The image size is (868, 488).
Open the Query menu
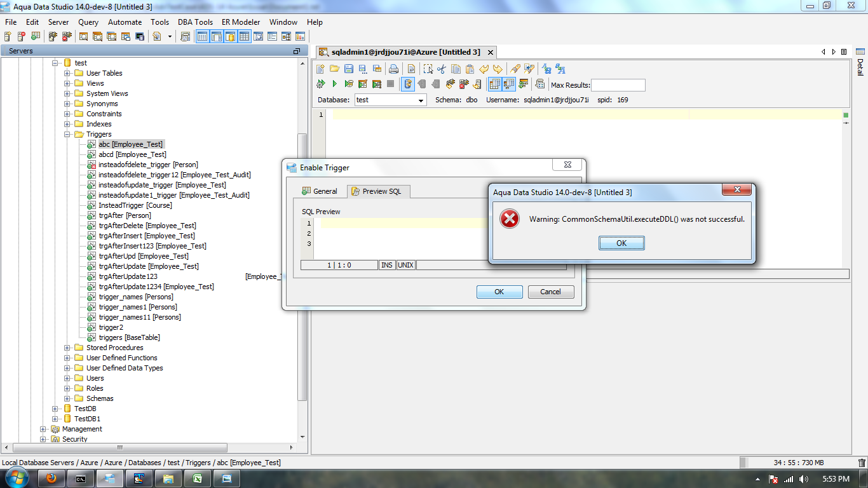click(x=88, y=22)
